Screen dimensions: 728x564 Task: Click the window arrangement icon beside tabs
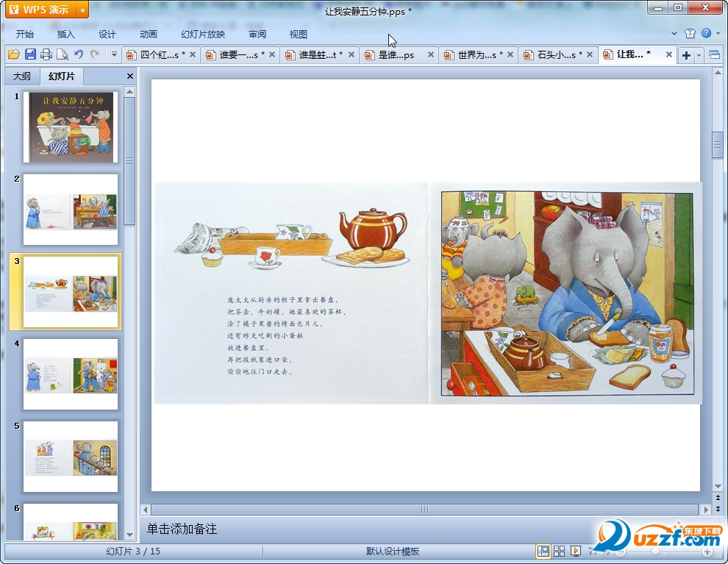pos(715,55)
